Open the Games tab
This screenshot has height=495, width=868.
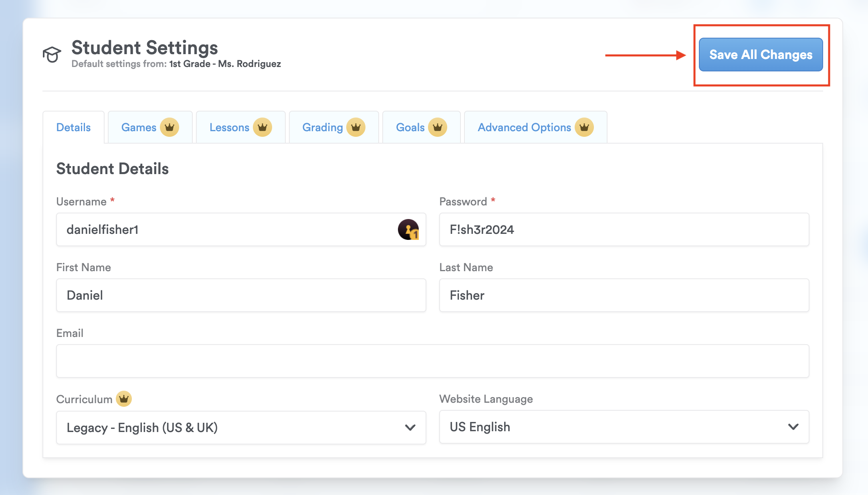[x=139, y=128]
